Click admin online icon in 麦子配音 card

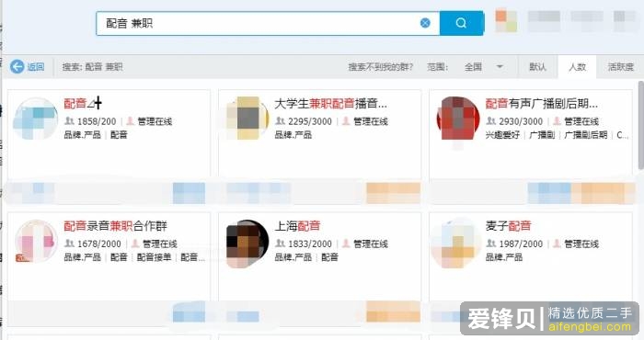(557, 244)
